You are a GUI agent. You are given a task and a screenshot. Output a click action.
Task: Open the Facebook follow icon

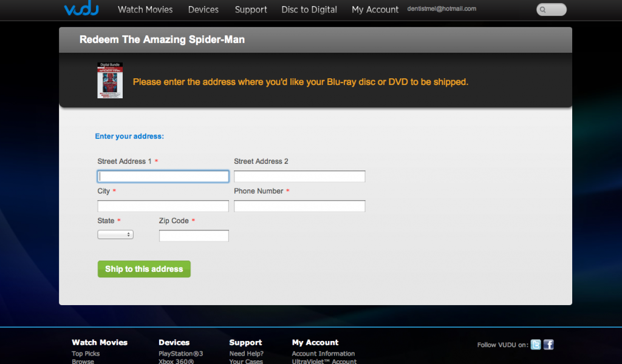pos(549,345)
